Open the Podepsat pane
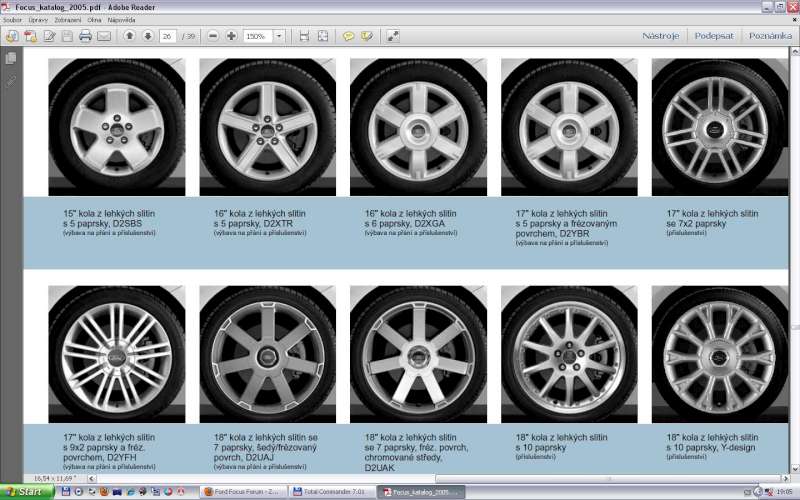 coord(714,36)
